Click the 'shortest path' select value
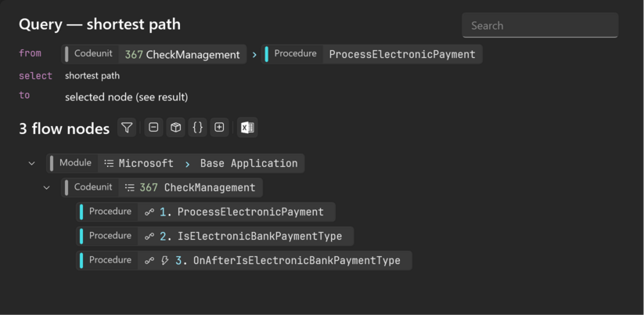 click(x=92, y=76)
